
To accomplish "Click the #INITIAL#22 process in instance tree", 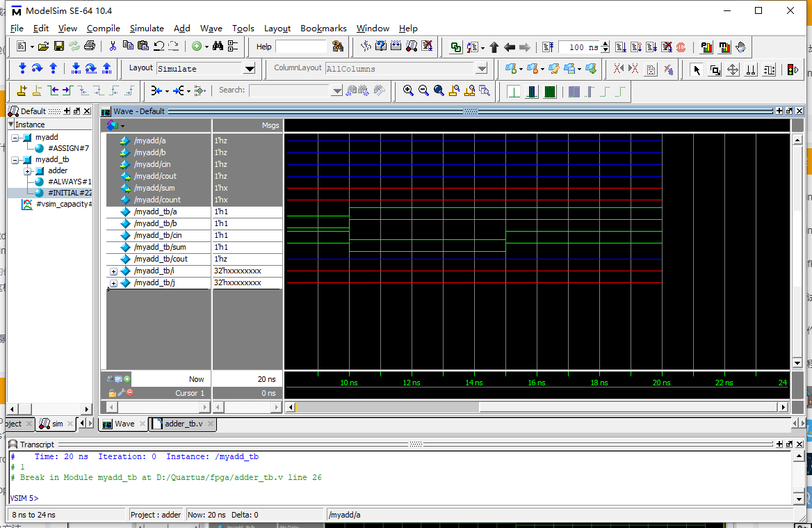I will (x=69, y=193).
